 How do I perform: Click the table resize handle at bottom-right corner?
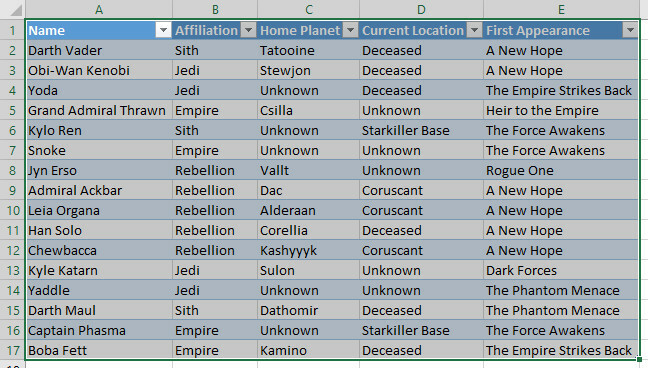point(639,360)
